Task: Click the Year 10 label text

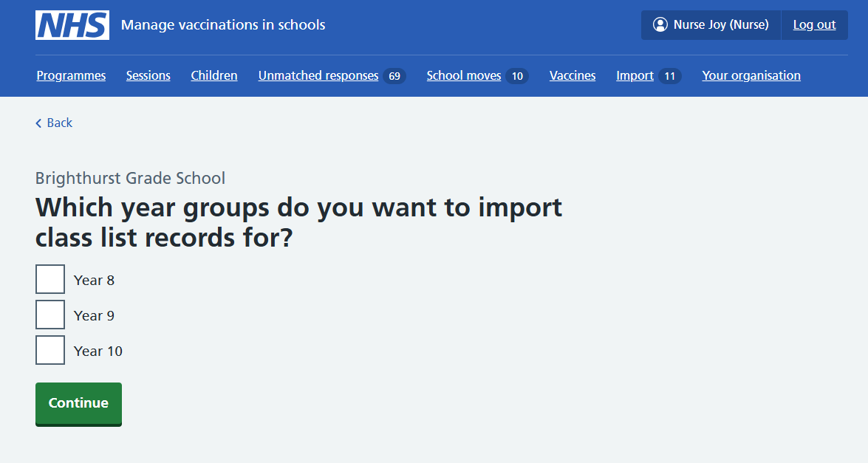Action: [x=98, y=351]
